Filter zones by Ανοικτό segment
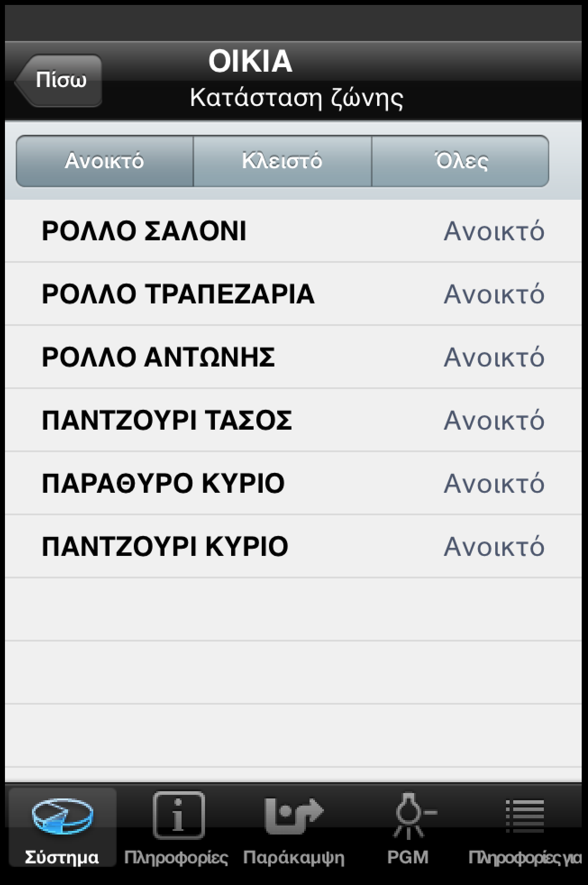Screen dimensions: 588x885 point(105,161)
